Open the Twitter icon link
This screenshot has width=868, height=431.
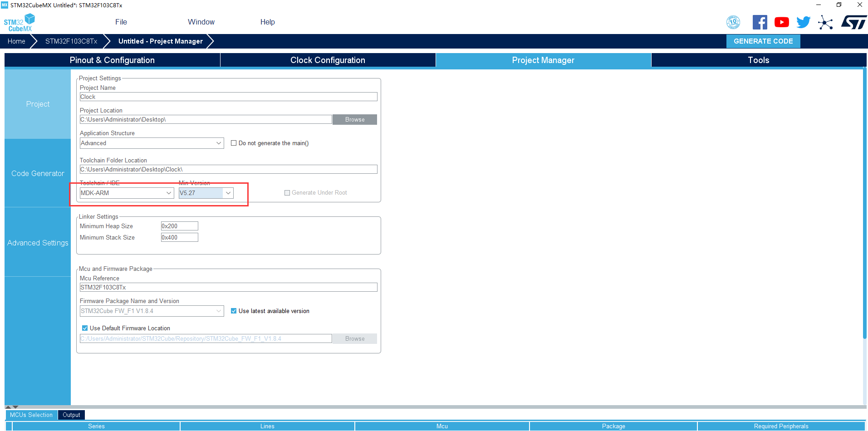coord(804,22)
